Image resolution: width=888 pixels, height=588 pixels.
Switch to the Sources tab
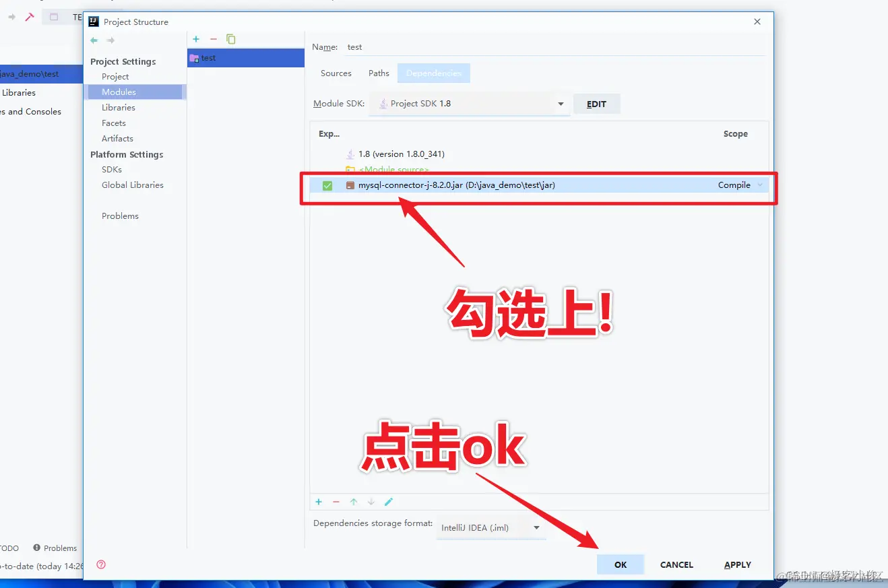click(336, 73)
